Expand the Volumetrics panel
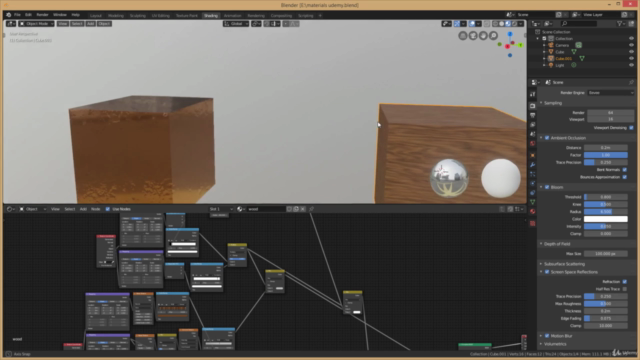Image resolution: width=640 pixels, height=360 pixels. click(x=554, y=344)
